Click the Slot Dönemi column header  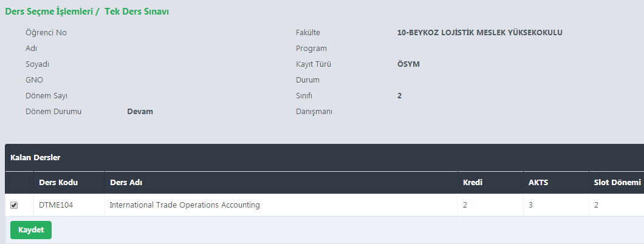coord(617,183)
